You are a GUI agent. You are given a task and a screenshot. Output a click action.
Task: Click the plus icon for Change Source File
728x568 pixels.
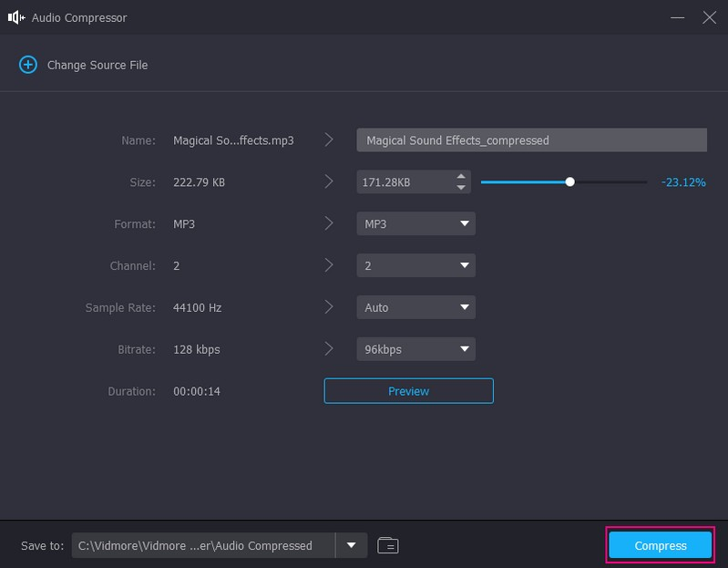[28, 65]
